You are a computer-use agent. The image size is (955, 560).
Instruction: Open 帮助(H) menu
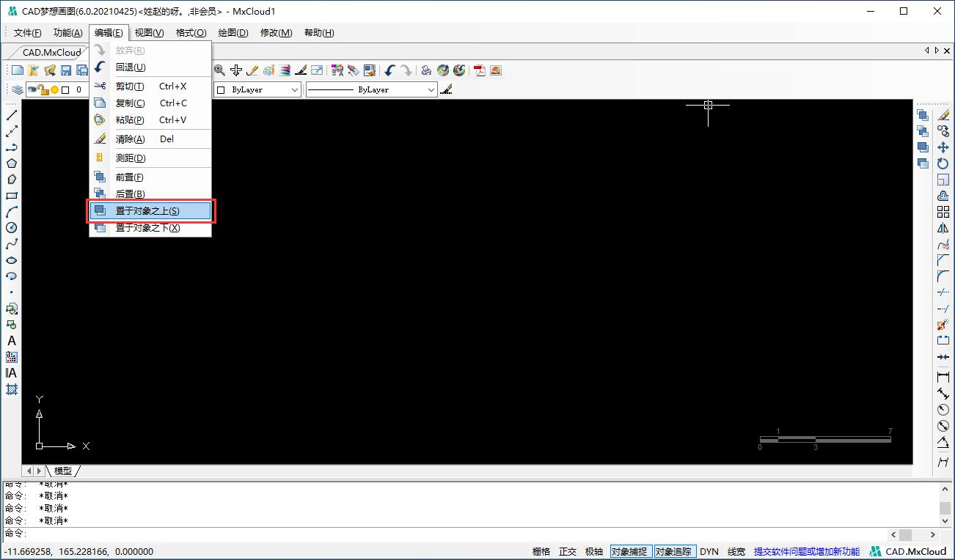[319, 33]
